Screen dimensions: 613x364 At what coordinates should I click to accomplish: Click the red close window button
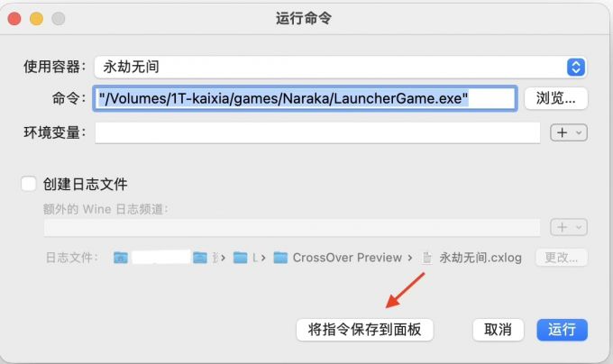[14, 18]
